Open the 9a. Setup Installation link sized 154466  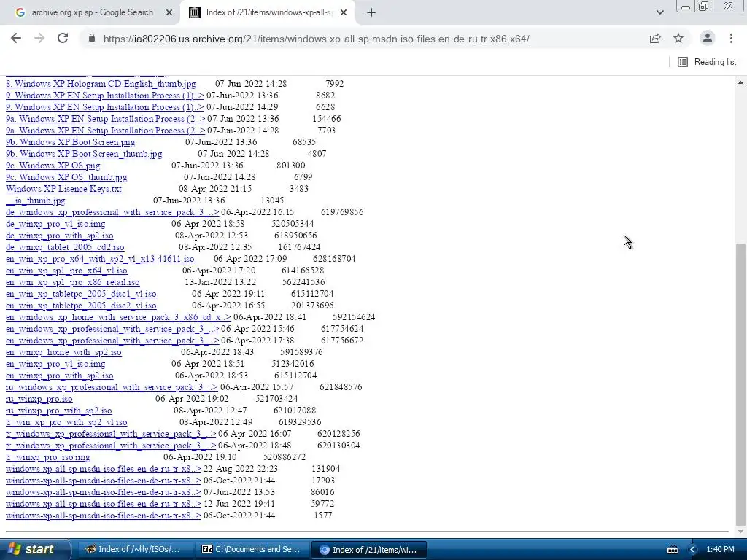click(x=105, y=119)
